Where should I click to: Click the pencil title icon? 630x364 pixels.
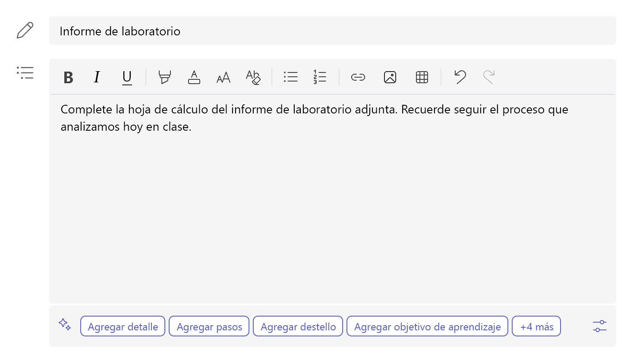25,31
